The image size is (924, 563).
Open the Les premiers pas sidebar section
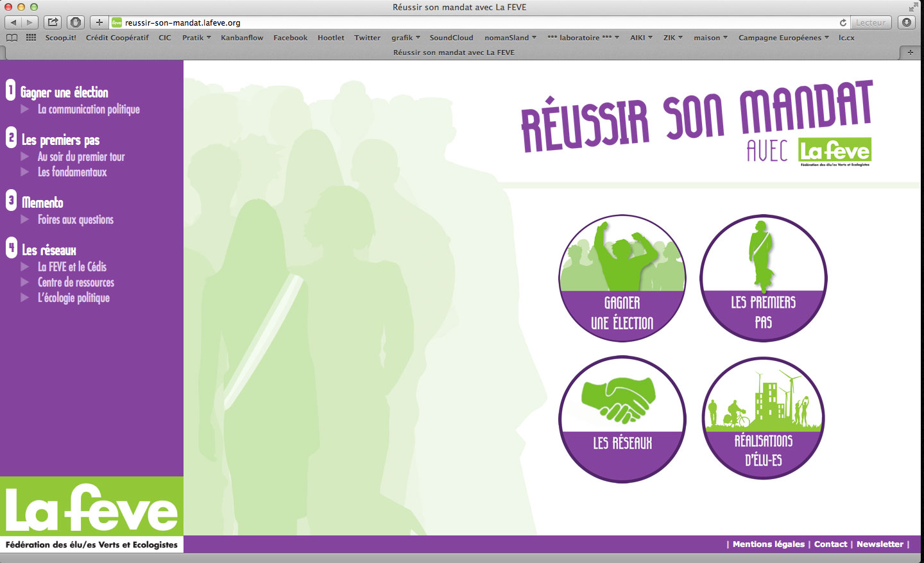60,140
